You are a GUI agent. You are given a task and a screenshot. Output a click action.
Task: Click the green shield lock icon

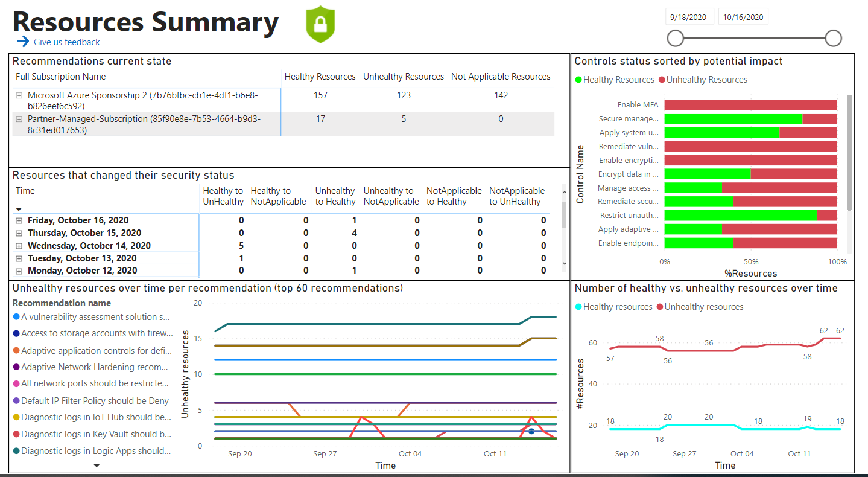pyautogui.click(x=320, y=25)
